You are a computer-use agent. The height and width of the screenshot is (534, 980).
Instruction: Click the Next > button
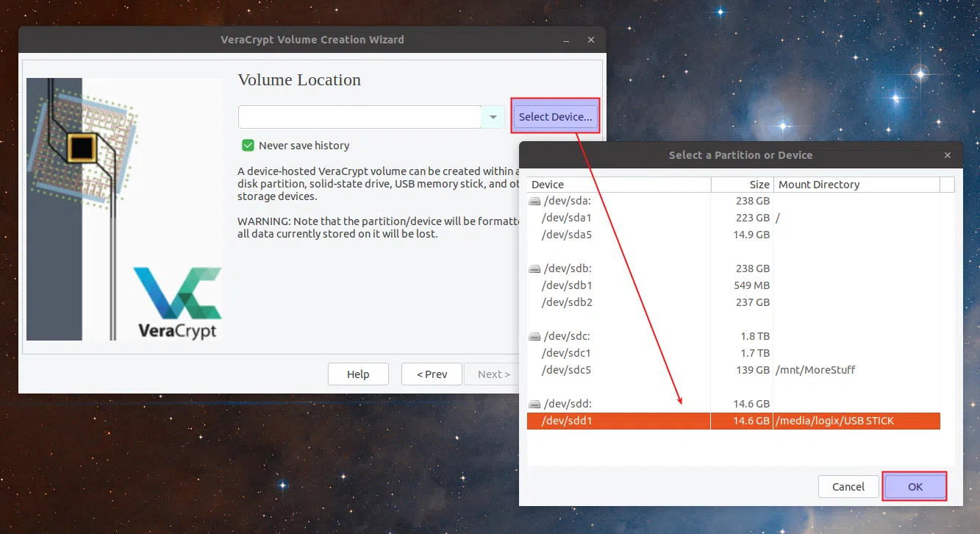pyautogui.click(x=493, y=374)
